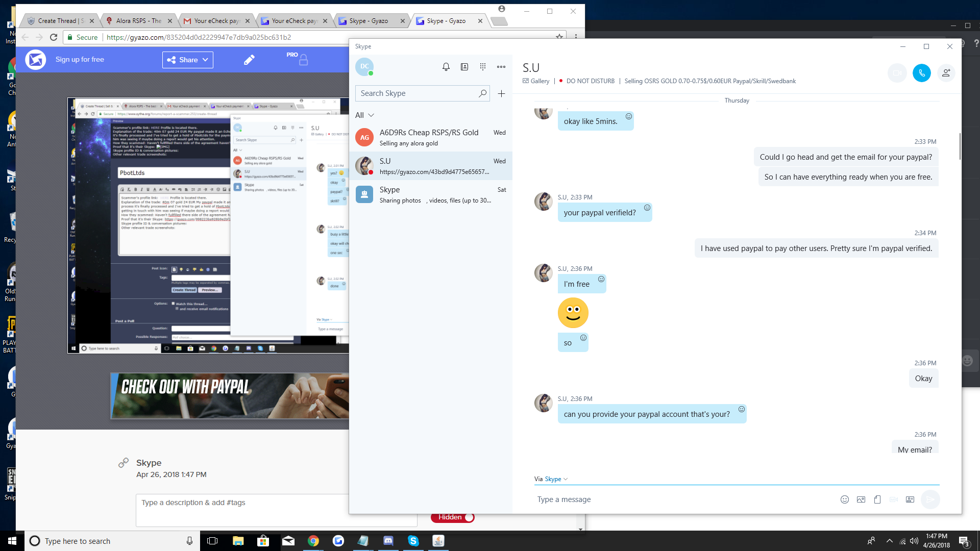Click the Gyazo pencil edit icon
Viewport: 980px width, 551px height.
click(x=249, y=60)
